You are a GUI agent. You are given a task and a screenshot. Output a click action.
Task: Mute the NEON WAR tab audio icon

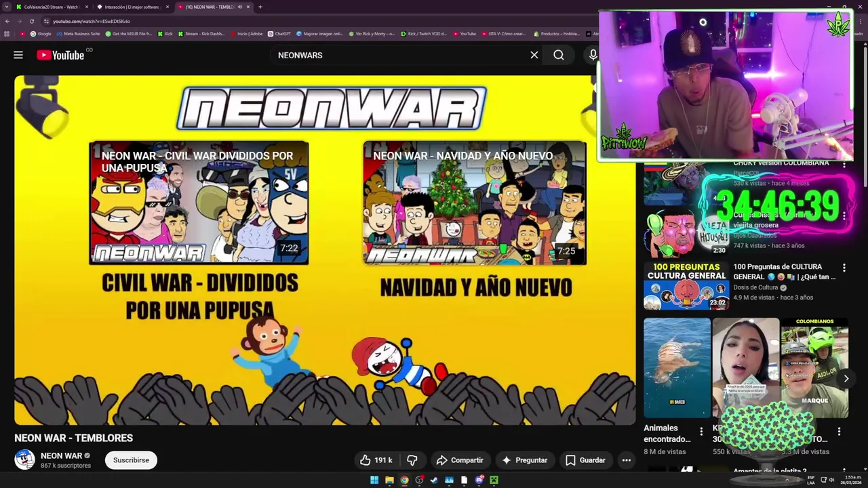[240, 7]
